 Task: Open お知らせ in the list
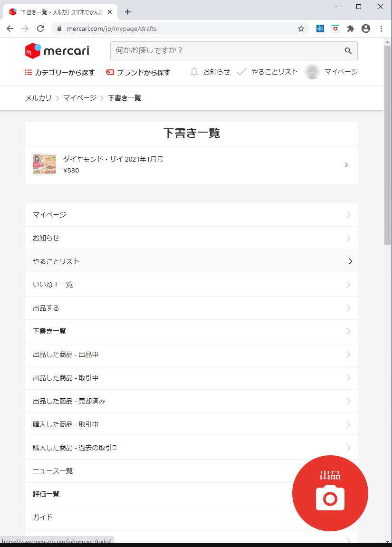click(191, 238)
